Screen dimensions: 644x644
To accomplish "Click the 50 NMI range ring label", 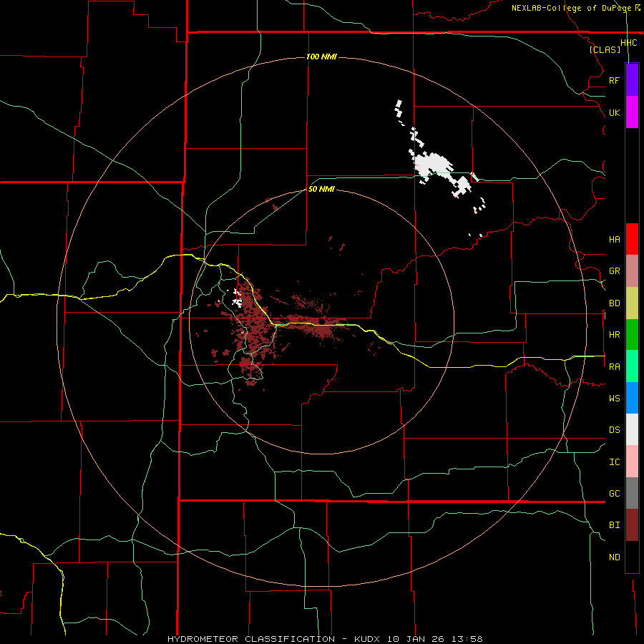I will 321,189.
